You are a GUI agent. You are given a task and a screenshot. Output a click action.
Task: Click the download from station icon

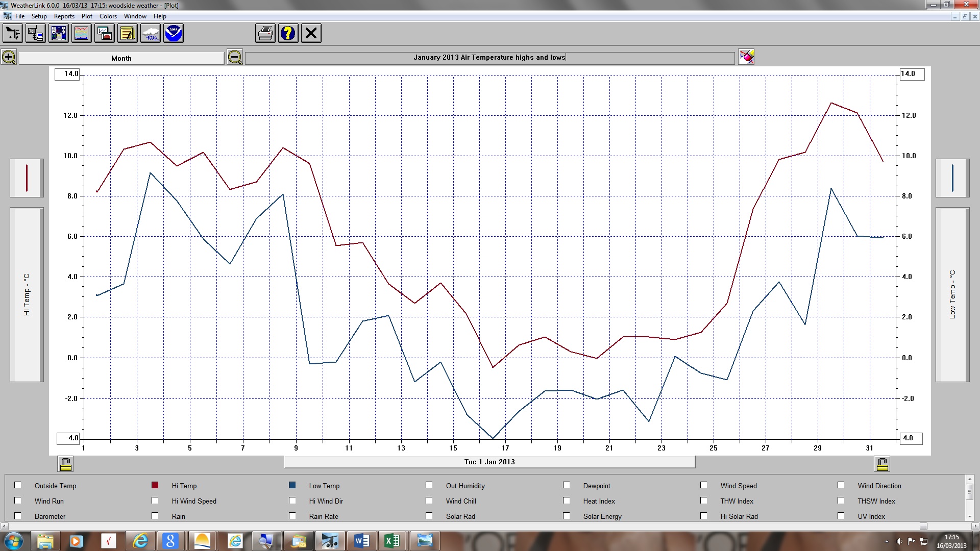click(36, 34)
